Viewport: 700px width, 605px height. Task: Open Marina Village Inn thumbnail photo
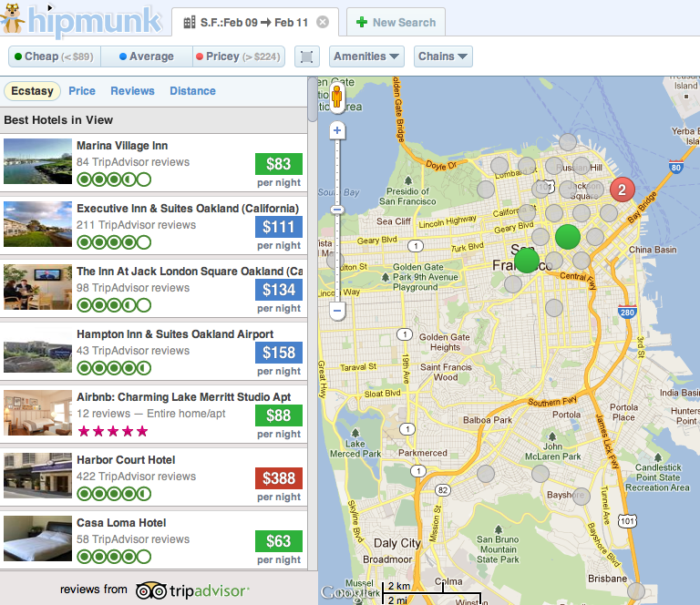click(x=37, y=161)
